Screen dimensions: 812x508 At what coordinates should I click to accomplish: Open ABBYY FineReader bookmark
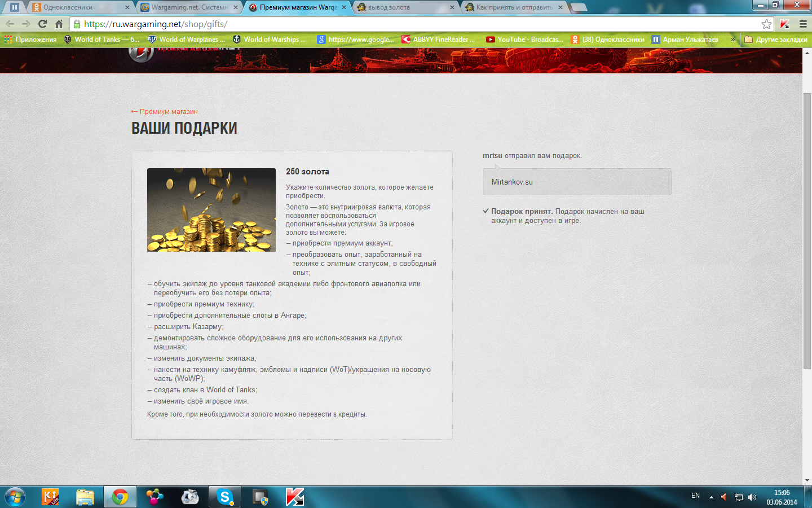(x=438, y=40)
